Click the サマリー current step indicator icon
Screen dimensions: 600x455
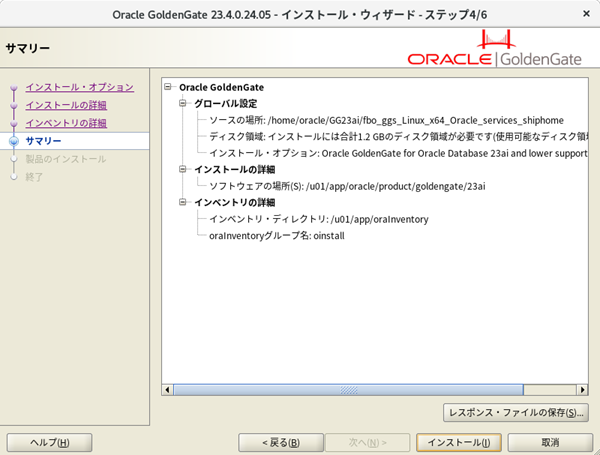pos(14,141)
